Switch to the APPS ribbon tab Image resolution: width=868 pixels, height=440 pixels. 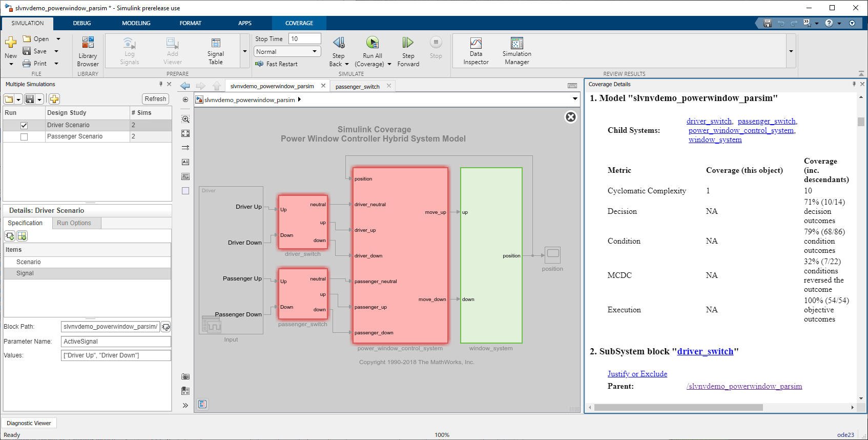click(245, 23)
